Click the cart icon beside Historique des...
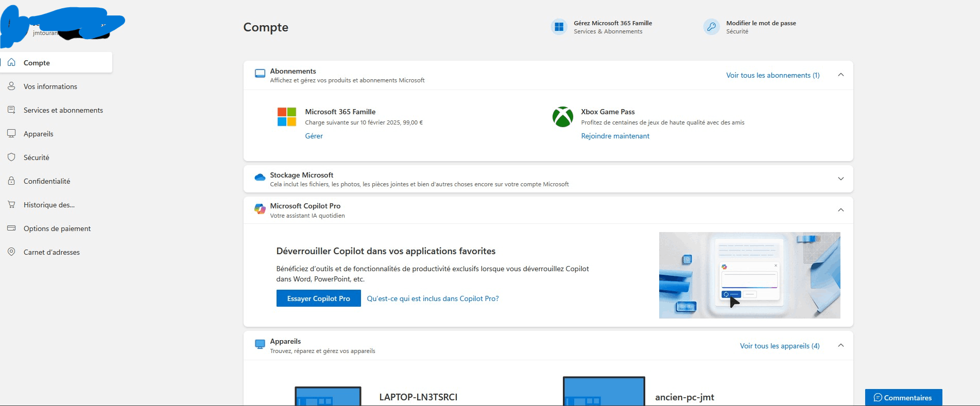 tap(11, 204)
